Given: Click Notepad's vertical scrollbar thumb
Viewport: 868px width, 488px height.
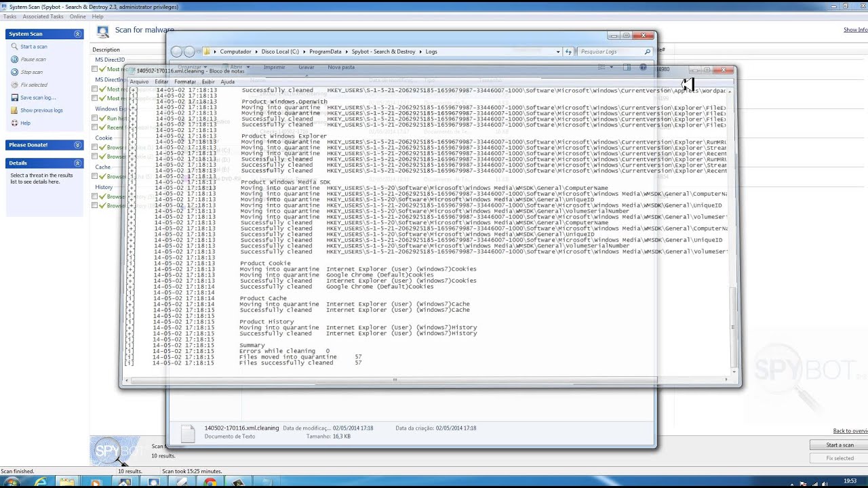Looking at the screenshot, I should pos(733,327).
